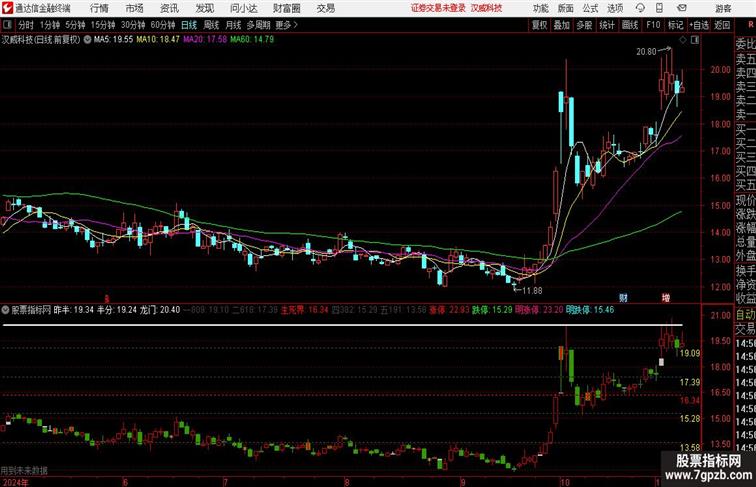The image size is (756, 487).
Task: Click the 游客 user label
Action: 723,9
